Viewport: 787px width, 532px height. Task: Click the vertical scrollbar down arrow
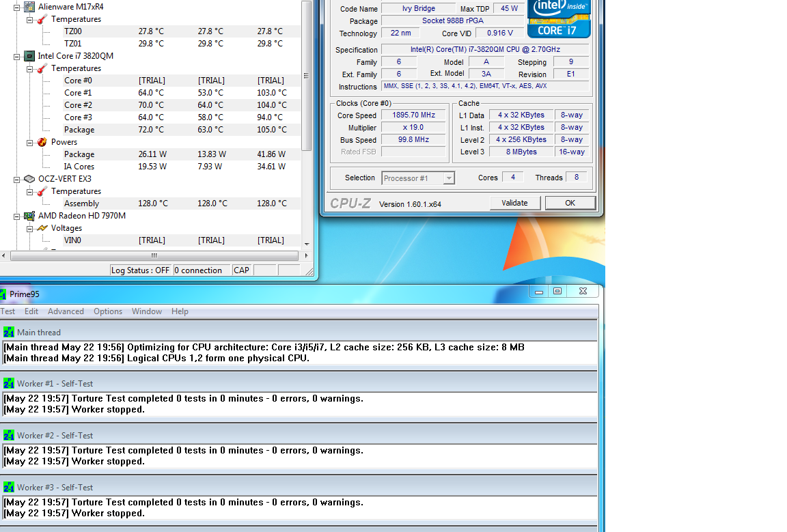(306, 244)
